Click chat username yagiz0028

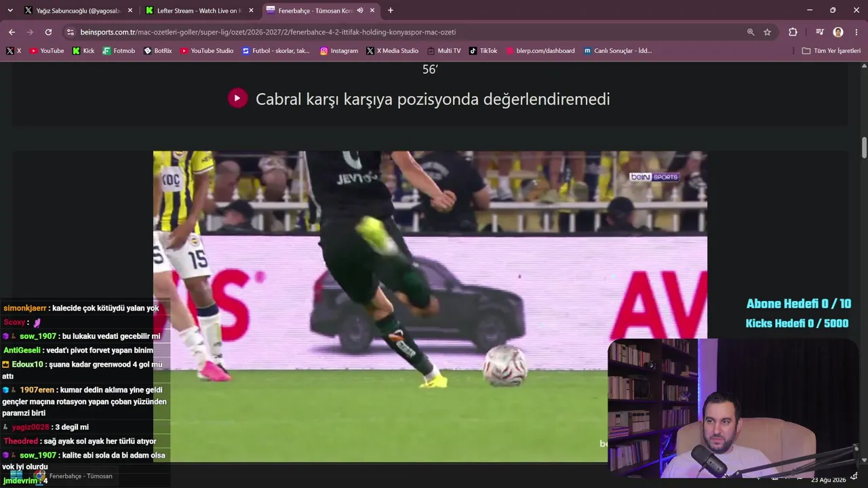31,427
